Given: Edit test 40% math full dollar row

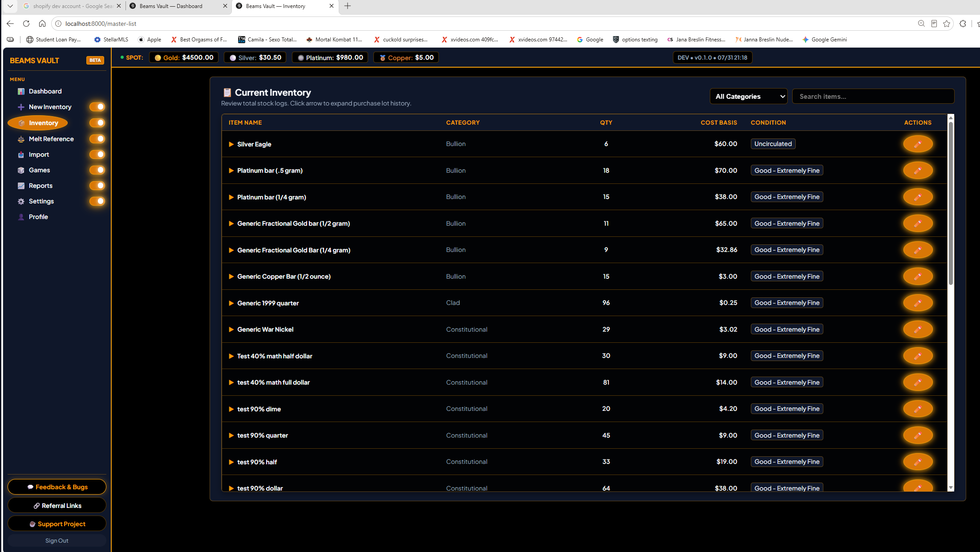Looking at the screenshot, I should 918,382.
